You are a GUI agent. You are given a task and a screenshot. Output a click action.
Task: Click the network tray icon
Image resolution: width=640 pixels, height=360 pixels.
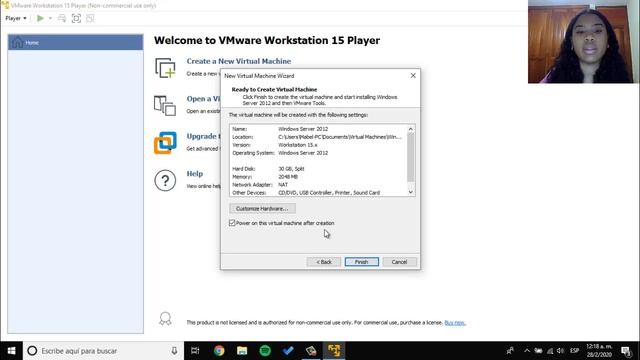(x=550, y=351)
